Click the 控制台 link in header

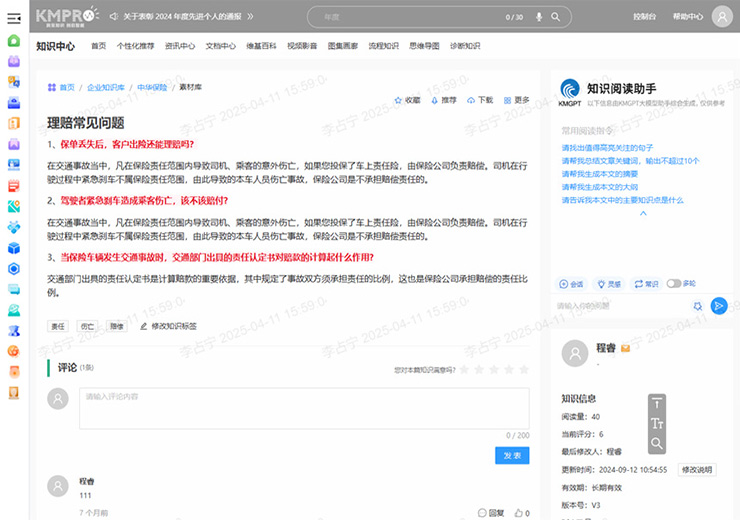[x=645, y=17]
